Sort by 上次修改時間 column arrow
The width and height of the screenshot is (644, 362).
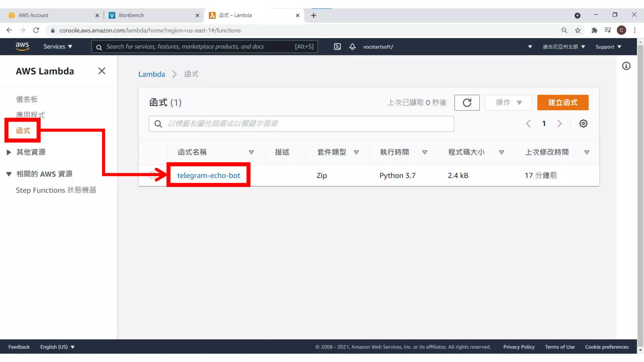click(586, 152)
